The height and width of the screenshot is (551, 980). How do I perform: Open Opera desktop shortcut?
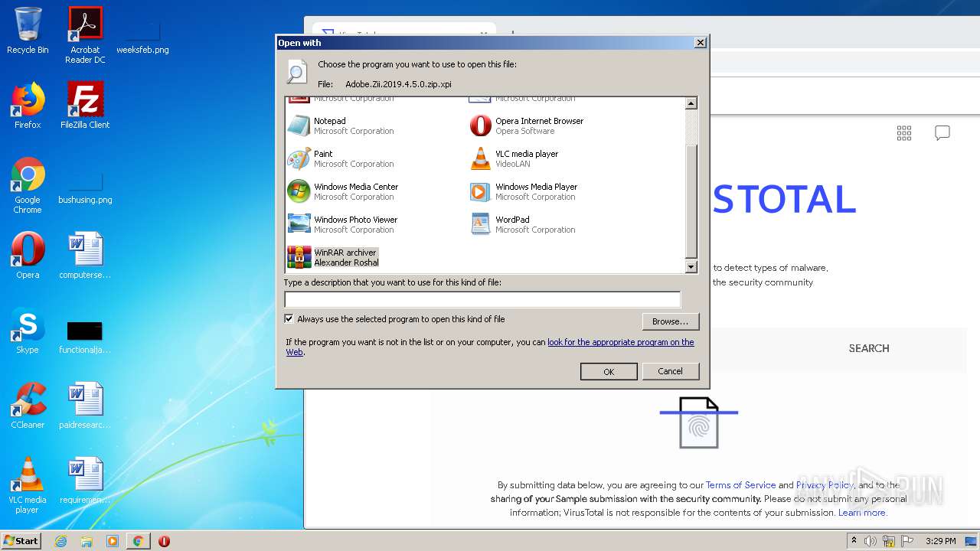[28, 256]
